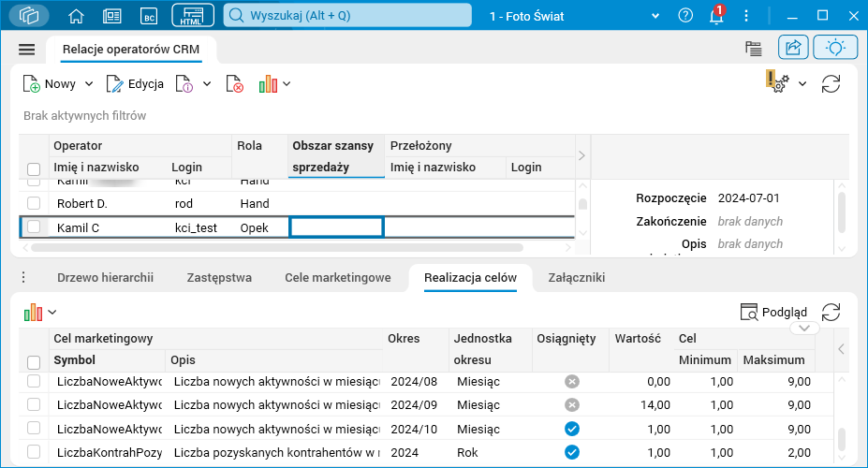The width and height of the screenshot is (868, 468).
Task: Open the company selector 1 - Foto Świat
Action: 573,16
